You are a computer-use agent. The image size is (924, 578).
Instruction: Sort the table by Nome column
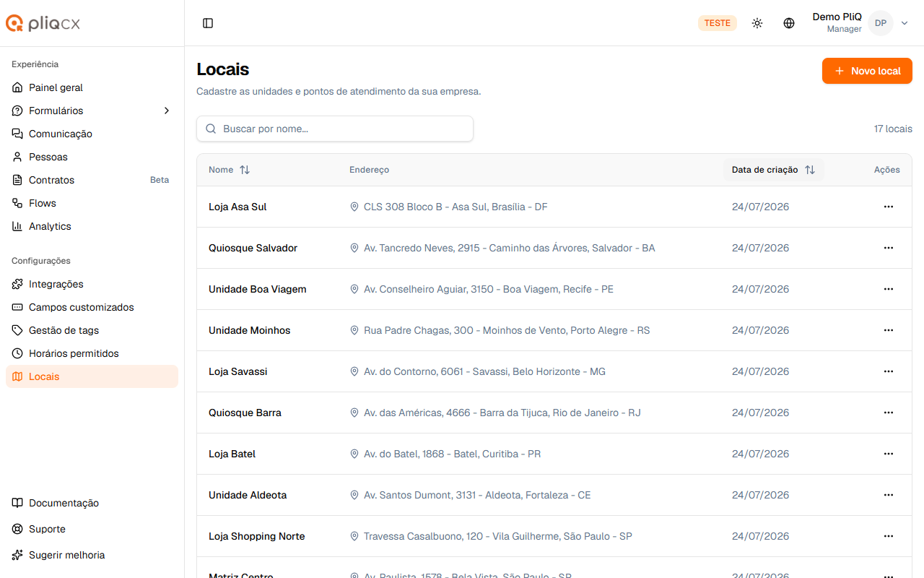229,170
